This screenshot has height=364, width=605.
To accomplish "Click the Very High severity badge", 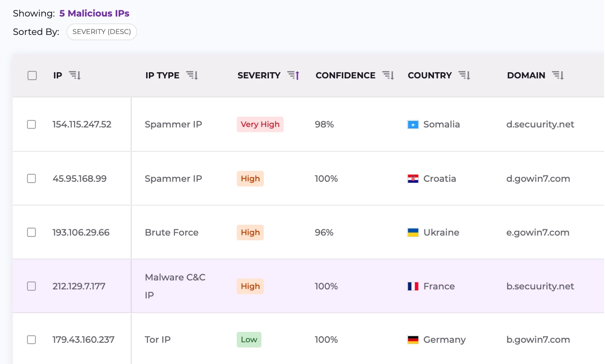I will 260,125.
